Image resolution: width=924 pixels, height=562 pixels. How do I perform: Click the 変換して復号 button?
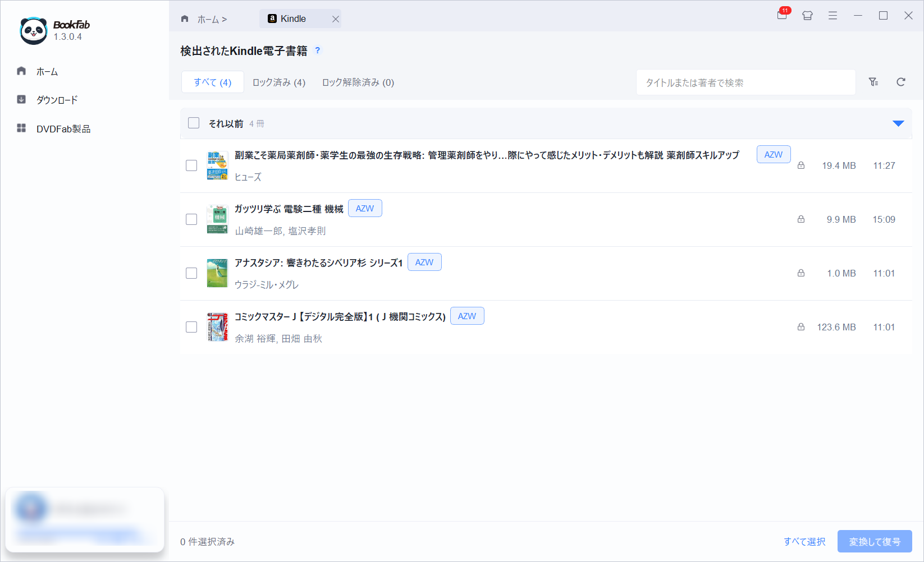(875, 542)
